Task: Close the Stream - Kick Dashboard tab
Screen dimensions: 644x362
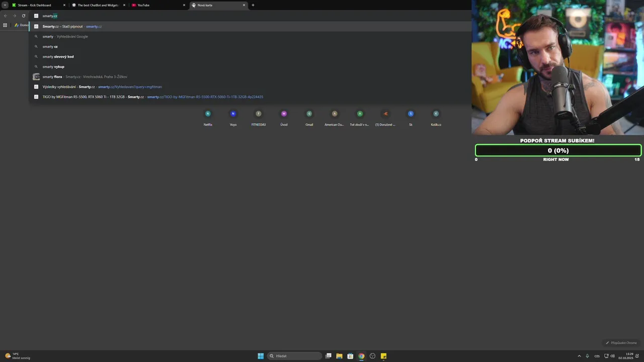Action: point(64,5)
